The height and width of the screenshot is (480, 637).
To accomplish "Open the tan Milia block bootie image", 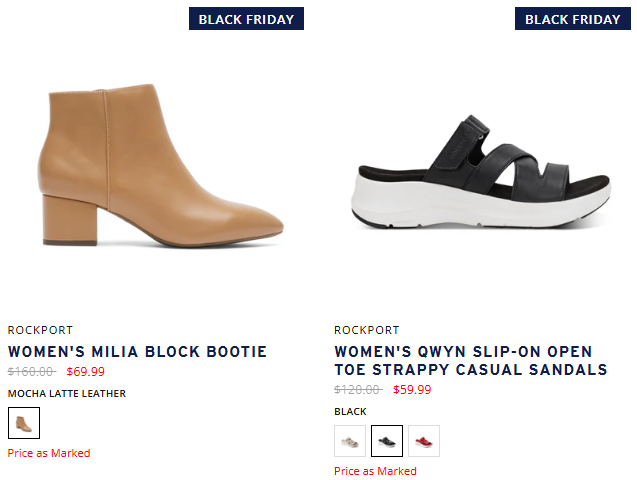I will 158,166.
